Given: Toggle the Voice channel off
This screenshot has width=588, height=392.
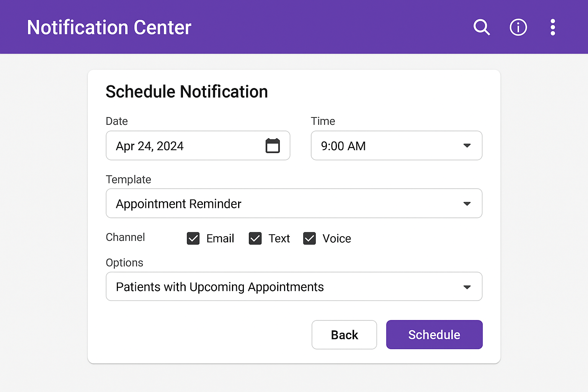Looking at the screenshot, I should (x=309, y=238).
